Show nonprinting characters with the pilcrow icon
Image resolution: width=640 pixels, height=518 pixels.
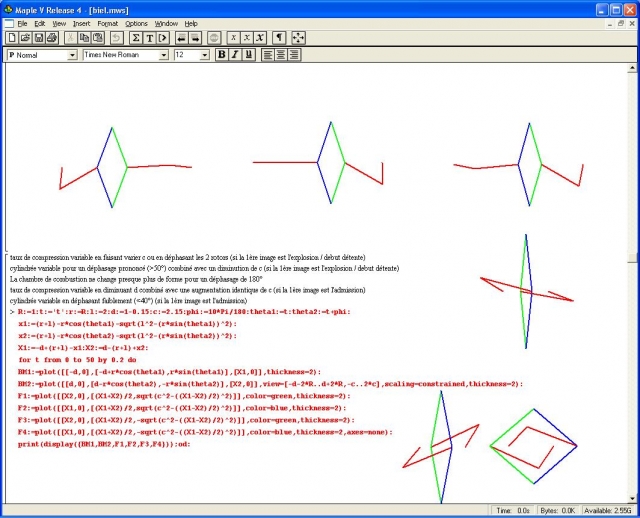point(279,37)
